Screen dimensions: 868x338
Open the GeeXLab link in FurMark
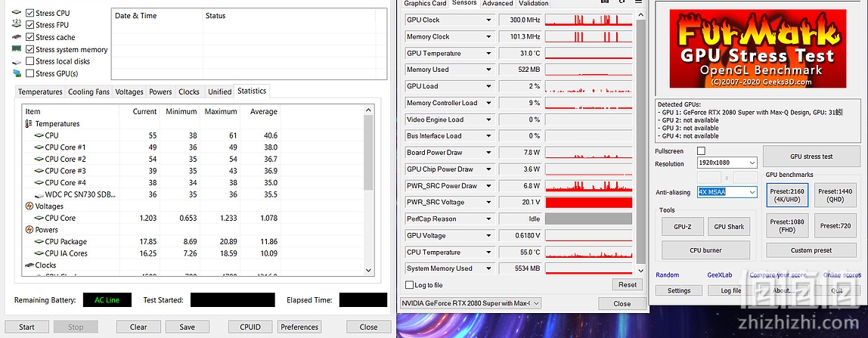[721, 275]
